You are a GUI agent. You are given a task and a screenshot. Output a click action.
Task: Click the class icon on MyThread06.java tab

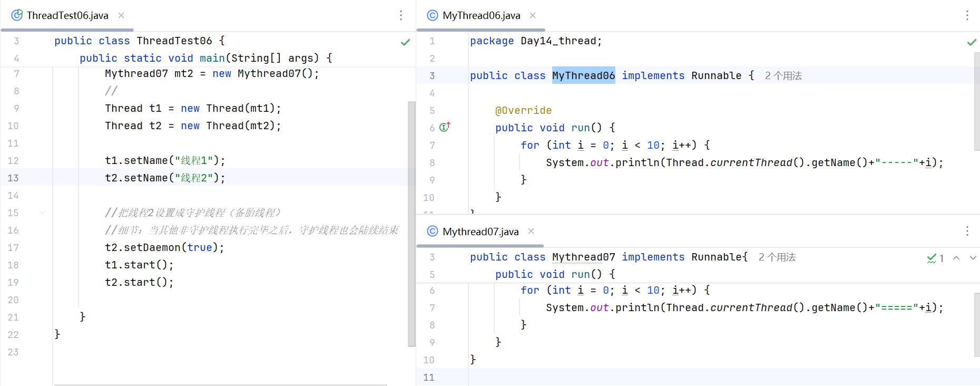point(433,15)
